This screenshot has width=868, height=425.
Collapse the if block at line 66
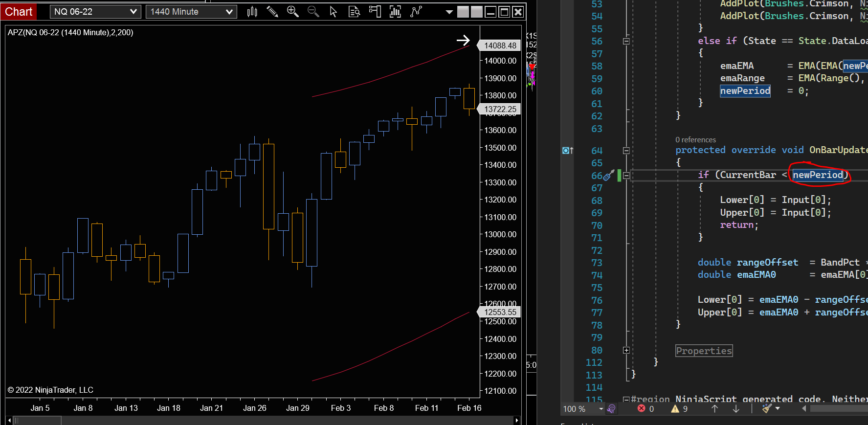626,175
